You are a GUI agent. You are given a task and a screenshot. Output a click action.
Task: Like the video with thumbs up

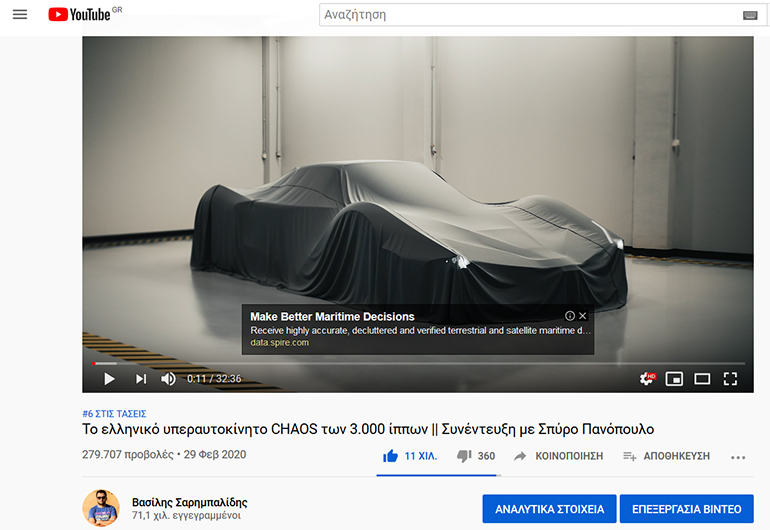[x=391, y=456]
